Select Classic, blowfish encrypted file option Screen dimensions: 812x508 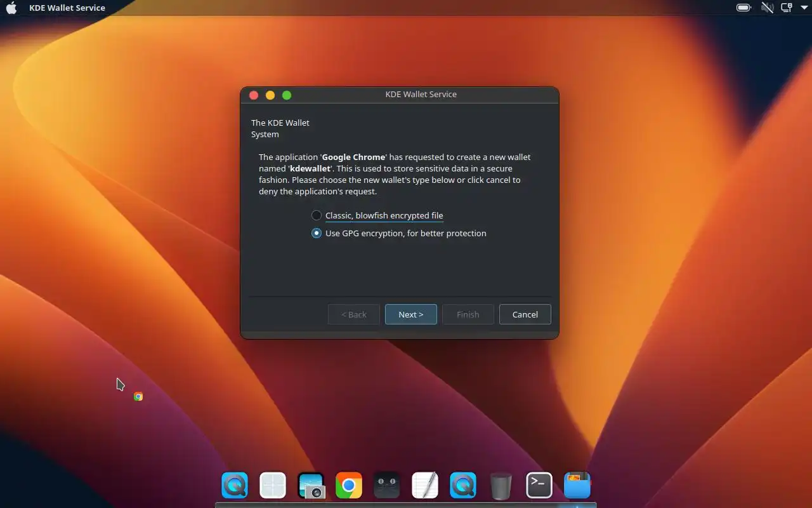click(377, 215)
